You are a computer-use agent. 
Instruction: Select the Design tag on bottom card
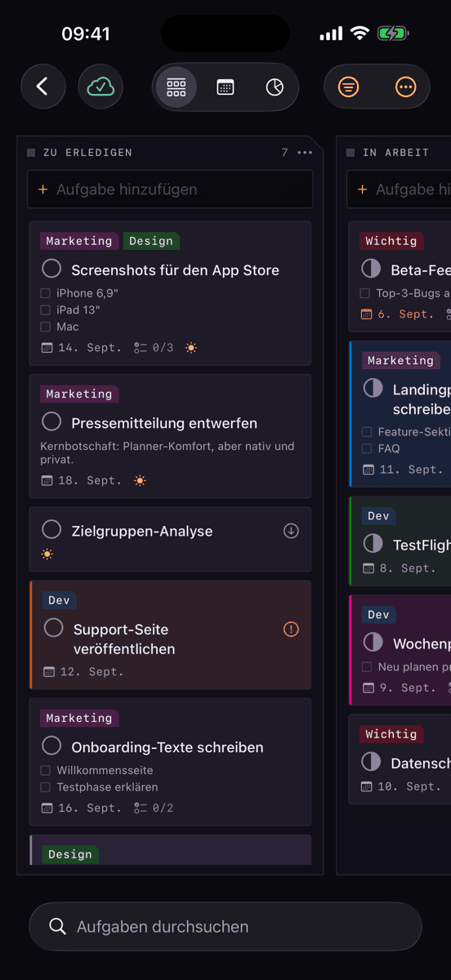point(70,854)
